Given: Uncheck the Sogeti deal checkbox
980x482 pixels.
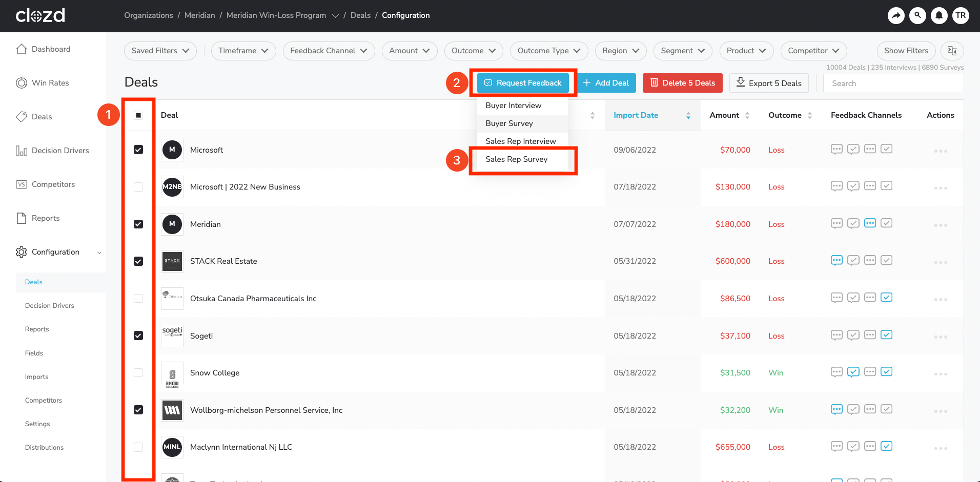Looking at the screenshot, I should (x=138, y=336).
